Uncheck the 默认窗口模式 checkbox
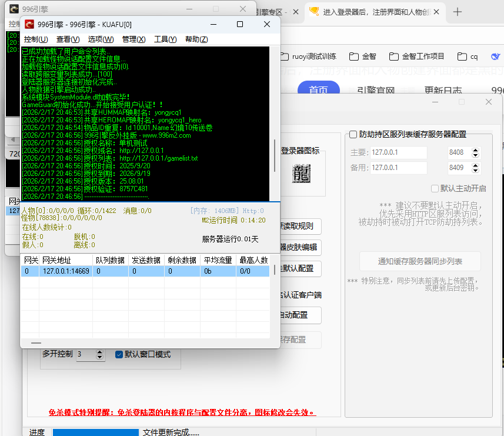 coord(119,354)
